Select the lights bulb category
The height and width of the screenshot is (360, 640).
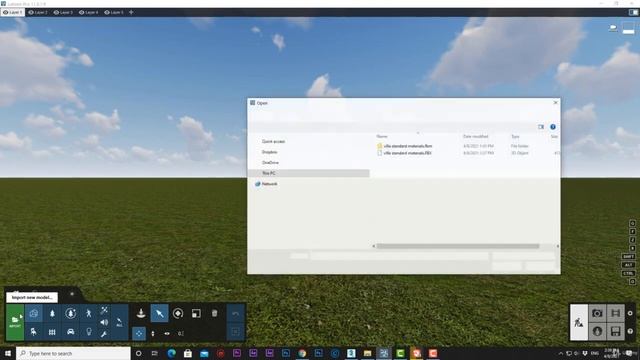tap(89, 331)
